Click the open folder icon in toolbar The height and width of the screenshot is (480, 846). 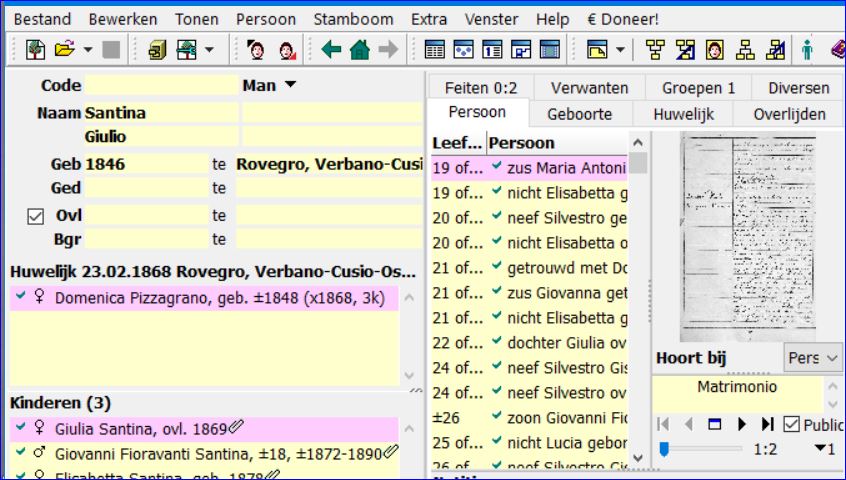(x=65, y=49)
